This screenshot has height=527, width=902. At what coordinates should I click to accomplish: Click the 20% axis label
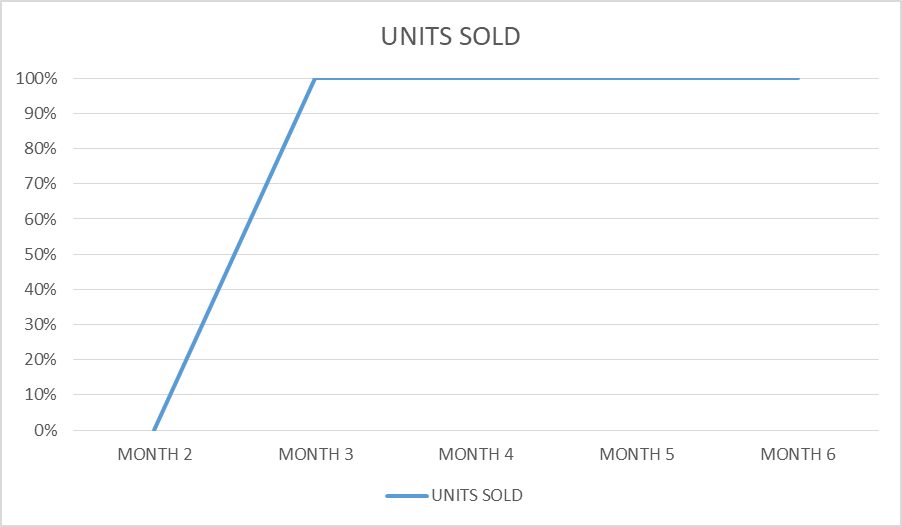[x=40, y=360]
